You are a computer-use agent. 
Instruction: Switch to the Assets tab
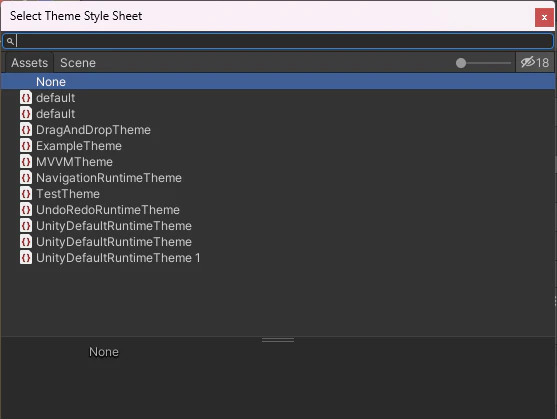coord(29,63)
